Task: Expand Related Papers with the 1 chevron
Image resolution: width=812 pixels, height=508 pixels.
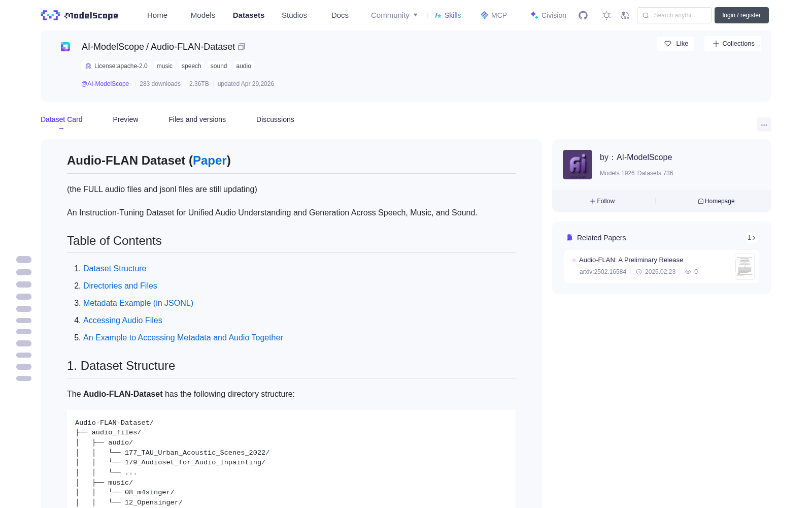Action: tap(752, 238)
